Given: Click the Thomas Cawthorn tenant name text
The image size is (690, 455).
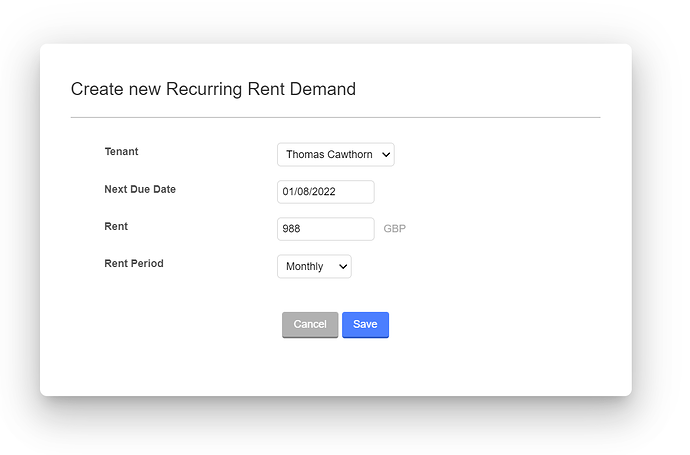Looking at the screenshot, I should click(x=329, y=155).
